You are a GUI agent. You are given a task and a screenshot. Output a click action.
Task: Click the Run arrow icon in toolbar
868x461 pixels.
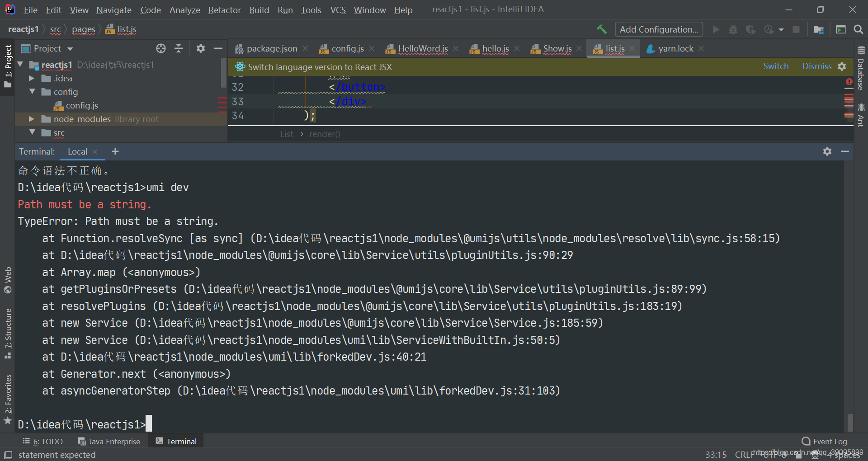point(716,29)
